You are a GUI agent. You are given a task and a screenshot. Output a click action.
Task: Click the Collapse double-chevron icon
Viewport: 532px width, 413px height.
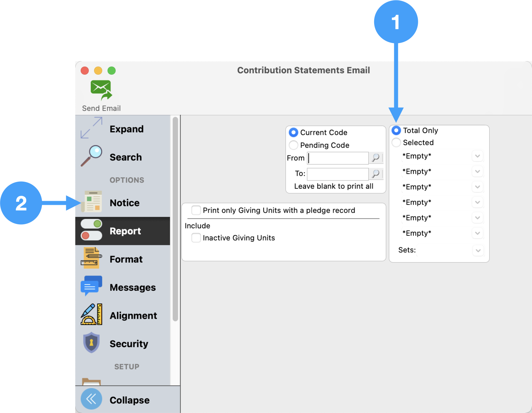(91, 399)
